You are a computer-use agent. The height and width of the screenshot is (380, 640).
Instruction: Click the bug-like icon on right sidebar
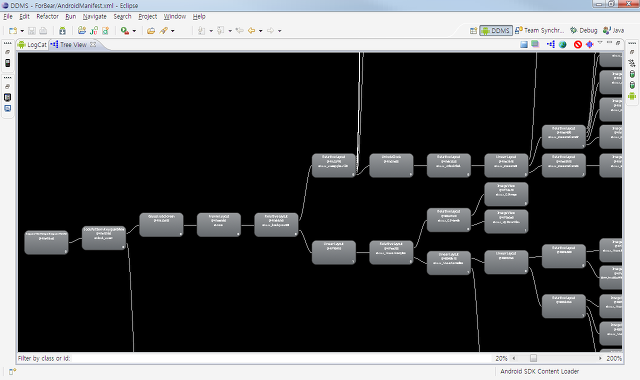[632, 63]
